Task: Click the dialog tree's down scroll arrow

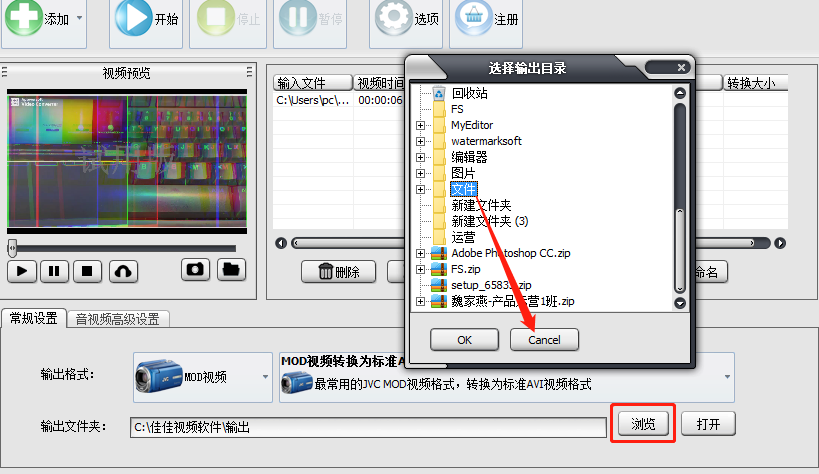Action: point(680,303)
